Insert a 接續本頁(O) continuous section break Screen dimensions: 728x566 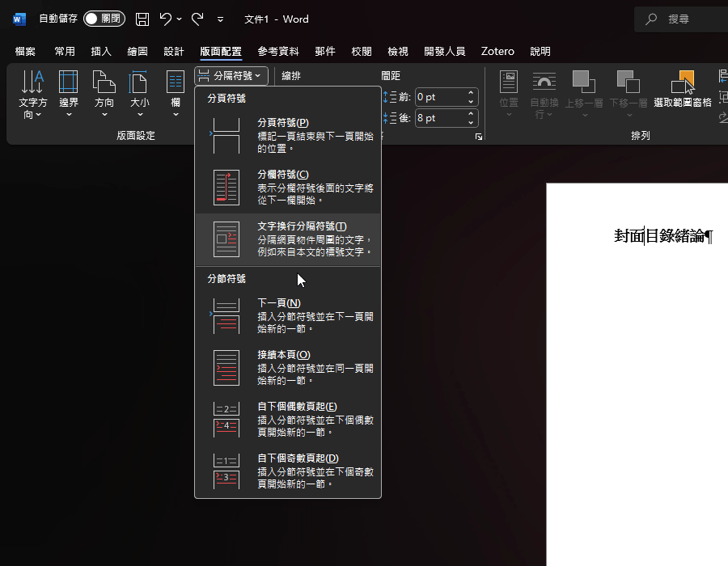pyautogui.click(x=288, y=367)
